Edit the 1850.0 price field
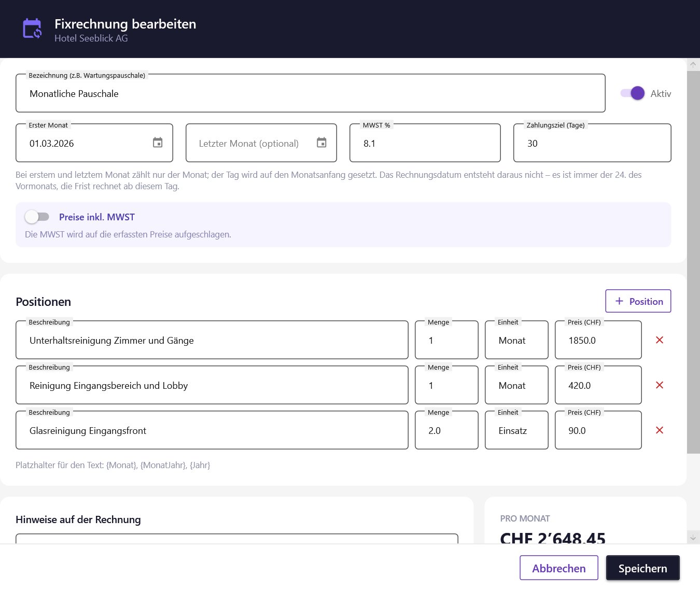Viewport: 700px width, 591px height. point(598,340)
